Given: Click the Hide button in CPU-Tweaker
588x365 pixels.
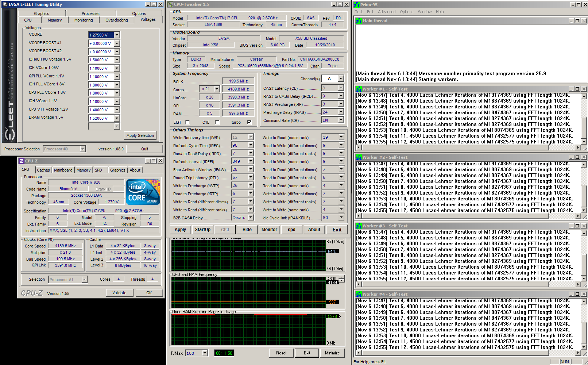Looking at the screenshot, I should (247, 230).
